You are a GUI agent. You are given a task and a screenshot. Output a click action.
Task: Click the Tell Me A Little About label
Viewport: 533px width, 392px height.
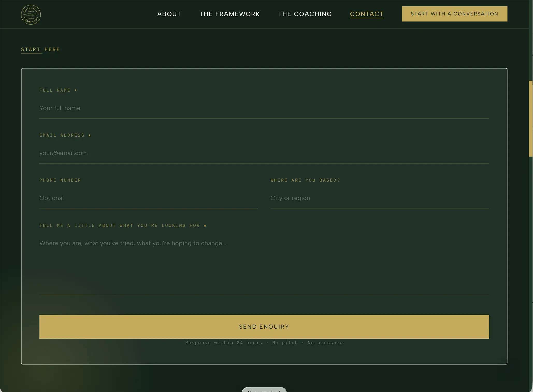pyautogui.click(x=123, y=226)
